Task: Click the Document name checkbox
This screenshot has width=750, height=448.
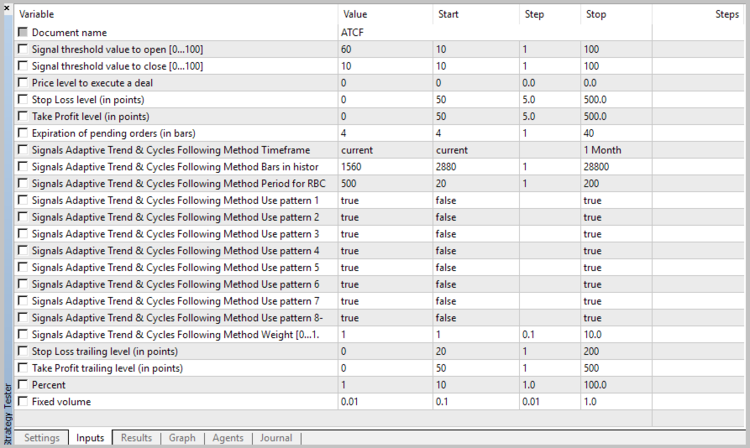Action: coord(22,32)
